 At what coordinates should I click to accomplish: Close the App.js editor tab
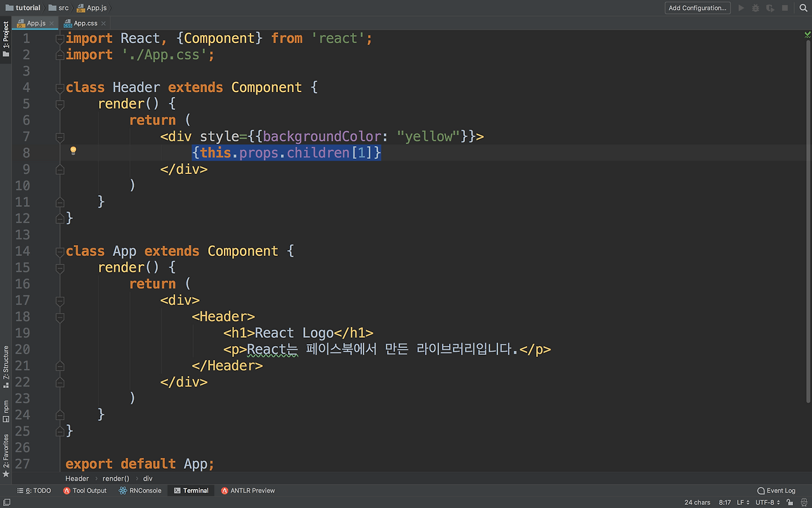click(x=52, y=23)
